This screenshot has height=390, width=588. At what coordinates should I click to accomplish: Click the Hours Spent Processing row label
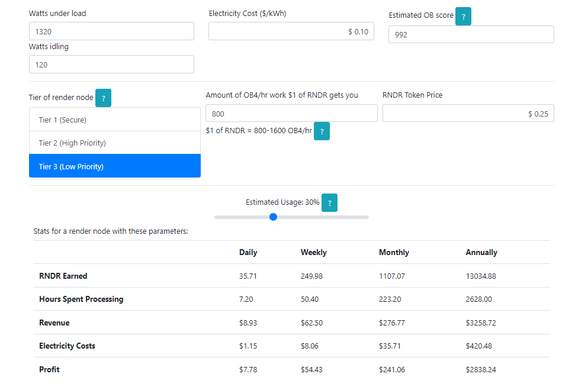[x=81, y=299]
